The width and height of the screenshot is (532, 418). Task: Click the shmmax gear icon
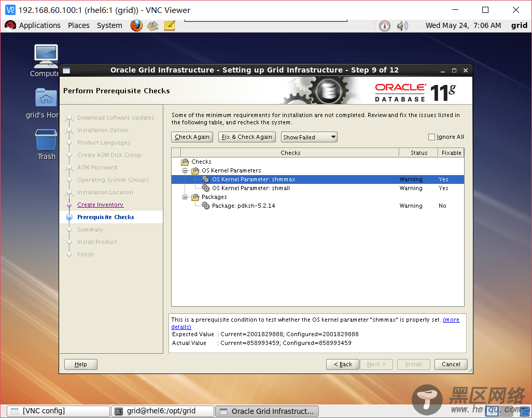point(206,179)
